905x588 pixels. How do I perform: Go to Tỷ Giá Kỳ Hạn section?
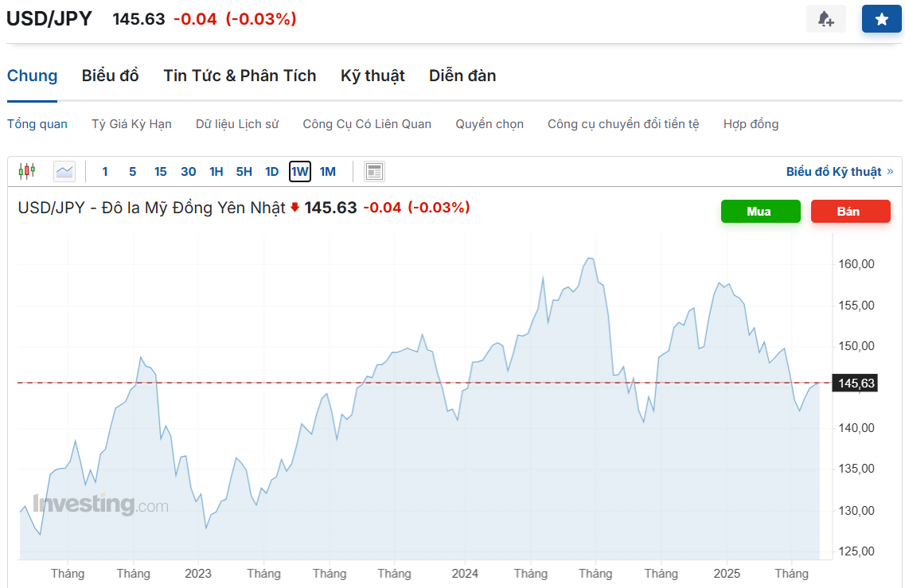click(x=131, y=124)
